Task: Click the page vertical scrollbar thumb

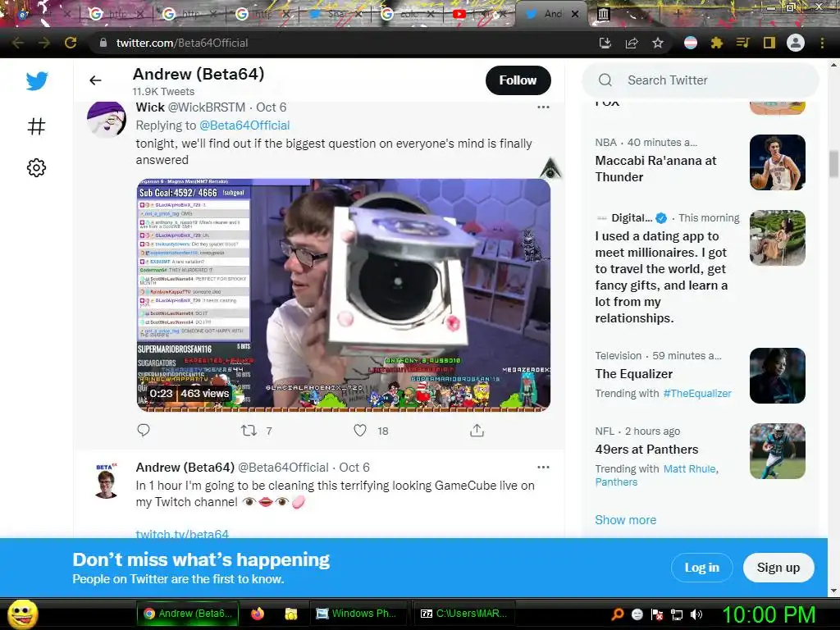Action: tap(833, 163)
